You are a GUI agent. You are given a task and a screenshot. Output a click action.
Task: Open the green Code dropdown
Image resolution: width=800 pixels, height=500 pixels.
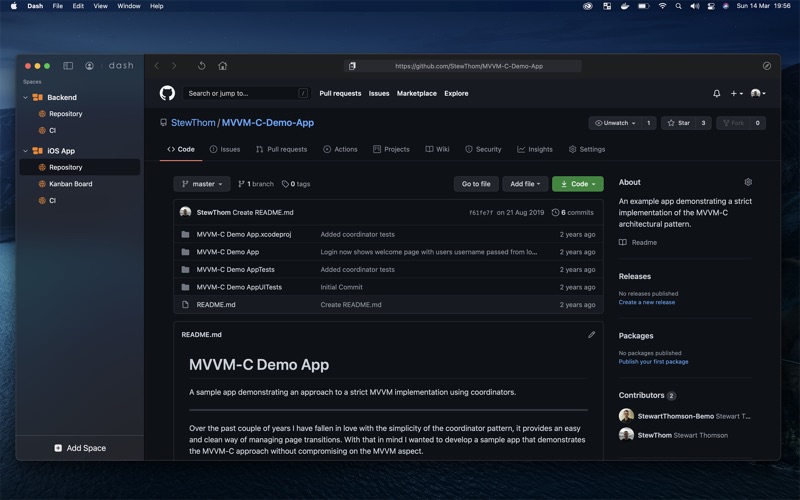578,184
